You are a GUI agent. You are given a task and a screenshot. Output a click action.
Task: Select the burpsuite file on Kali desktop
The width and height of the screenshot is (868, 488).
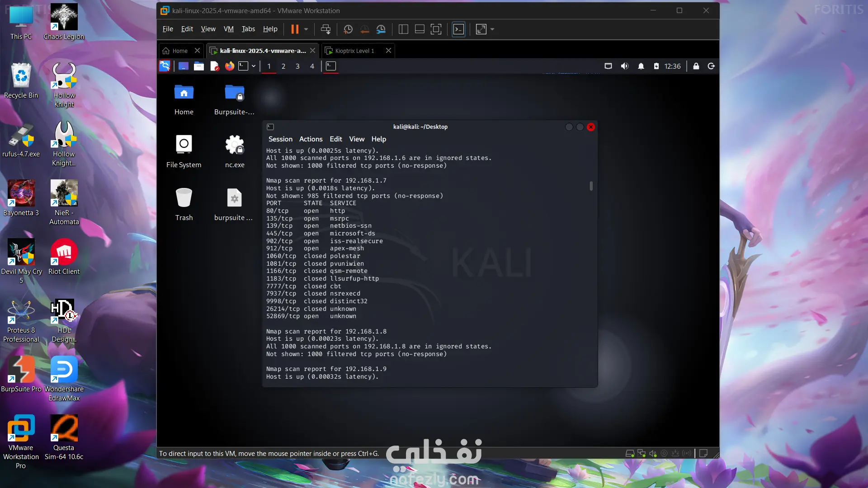click(x=234, y=205)
